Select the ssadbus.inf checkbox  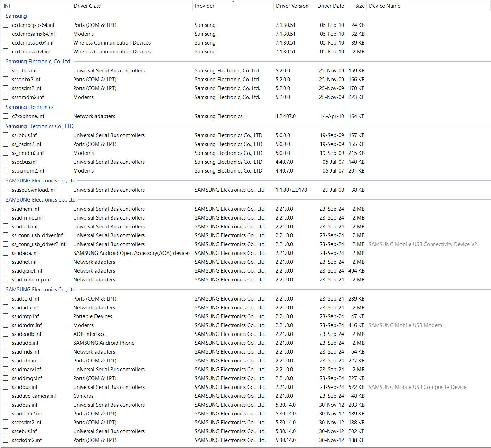click(6, 405)
